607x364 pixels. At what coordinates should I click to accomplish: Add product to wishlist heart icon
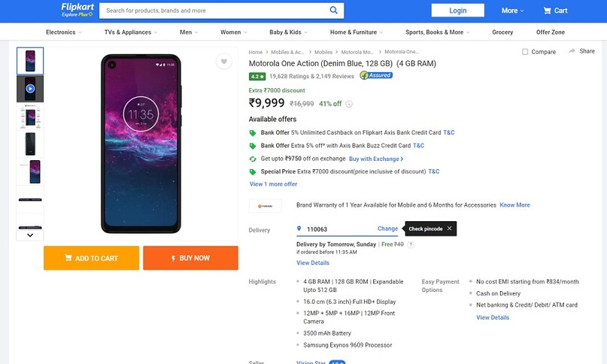click(223, 62)
